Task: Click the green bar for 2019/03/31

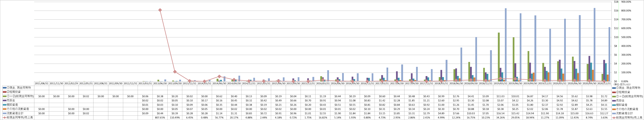Action: point(499,57)
